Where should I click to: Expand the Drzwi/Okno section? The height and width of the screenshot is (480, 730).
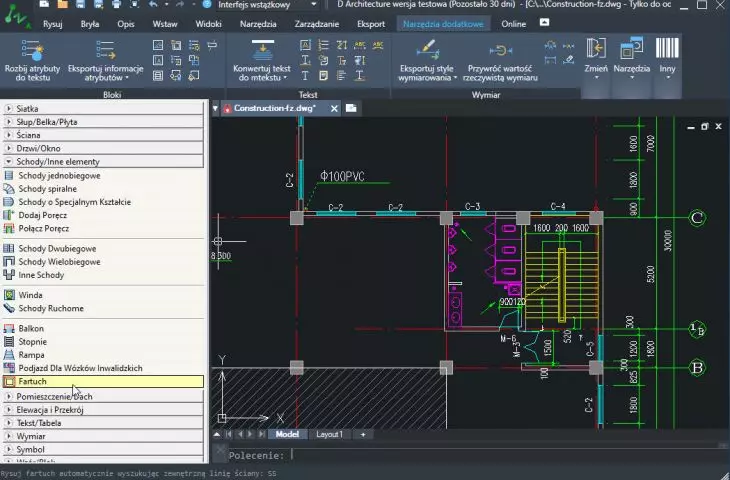tap(103, 149)
